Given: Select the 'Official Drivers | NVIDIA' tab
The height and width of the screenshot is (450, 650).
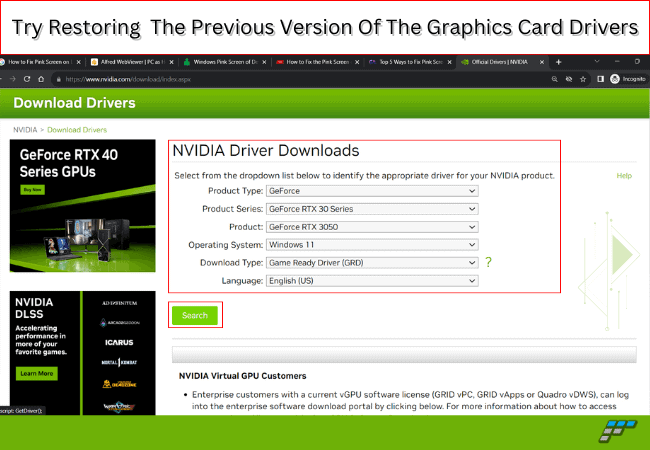Looking at the screenshot, I should (x=500, y=62).
